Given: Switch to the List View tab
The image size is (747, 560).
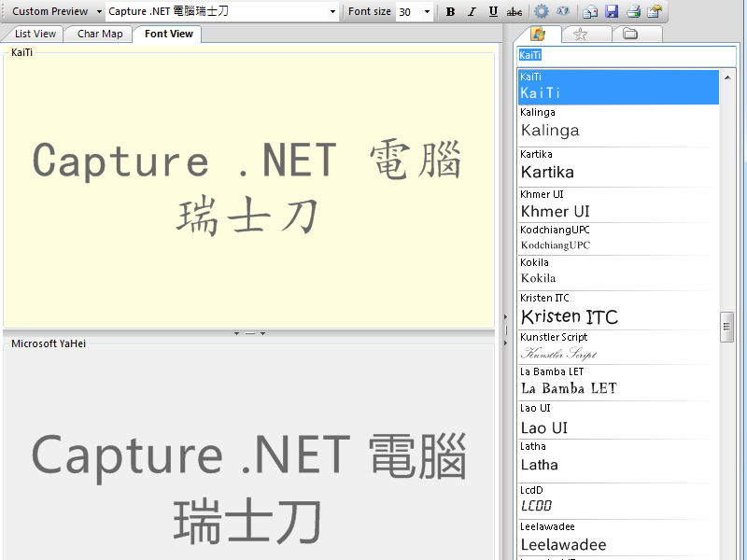Looking at the screenshot, I should click(x=35, y=34).
